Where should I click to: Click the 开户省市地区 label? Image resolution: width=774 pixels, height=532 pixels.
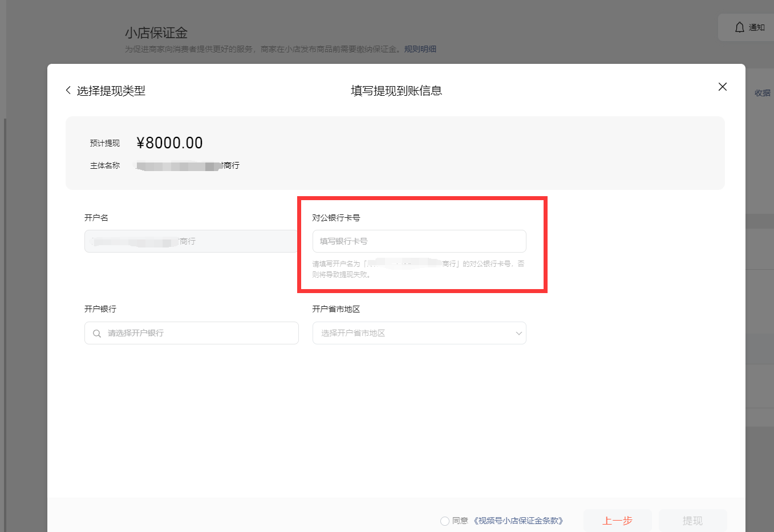click(336, 309)
